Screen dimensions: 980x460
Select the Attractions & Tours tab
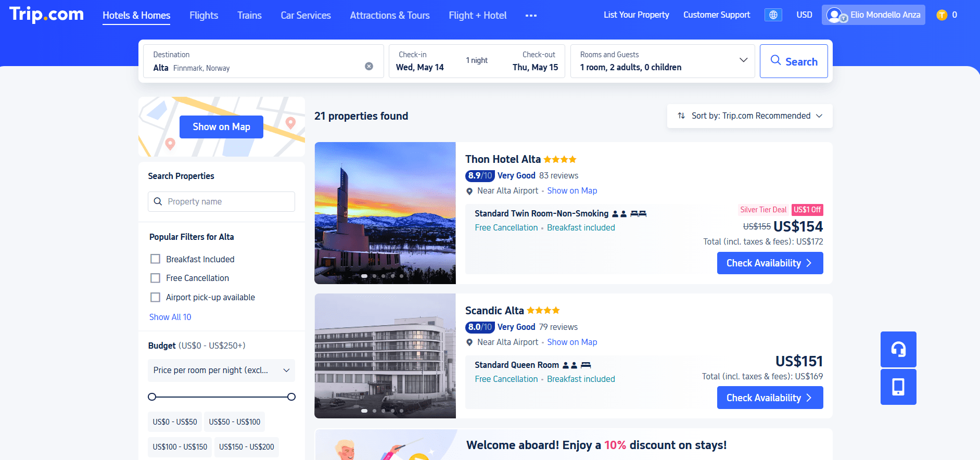click(390, 16)
